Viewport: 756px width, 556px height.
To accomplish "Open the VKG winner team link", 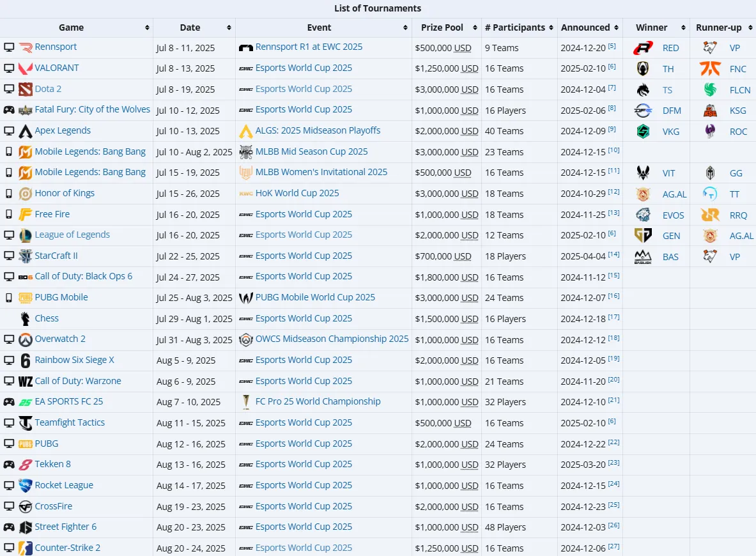I will 670,132.
